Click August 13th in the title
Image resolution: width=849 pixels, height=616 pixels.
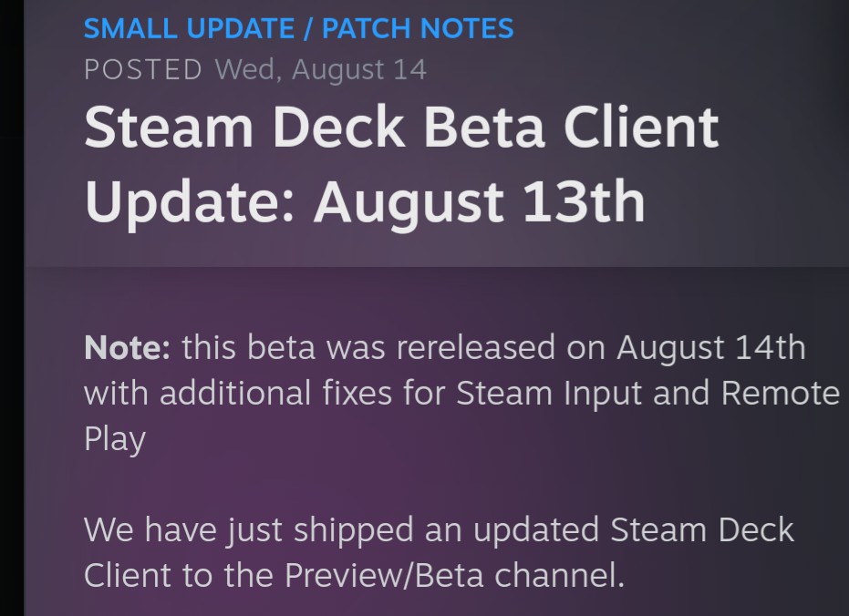click(480, 201)
